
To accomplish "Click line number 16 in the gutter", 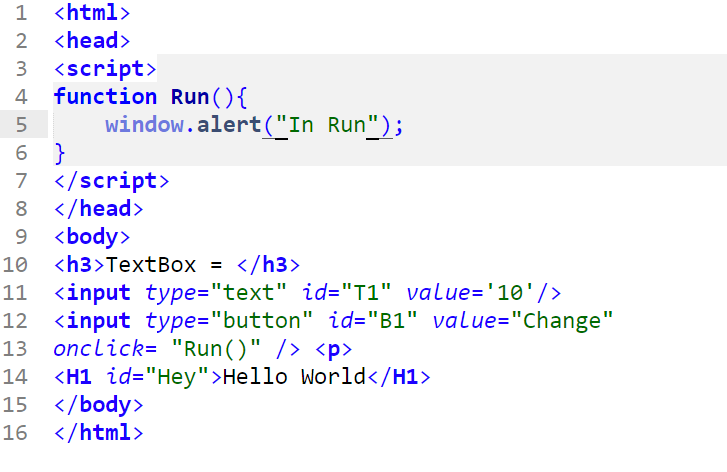I will point(15,433).
